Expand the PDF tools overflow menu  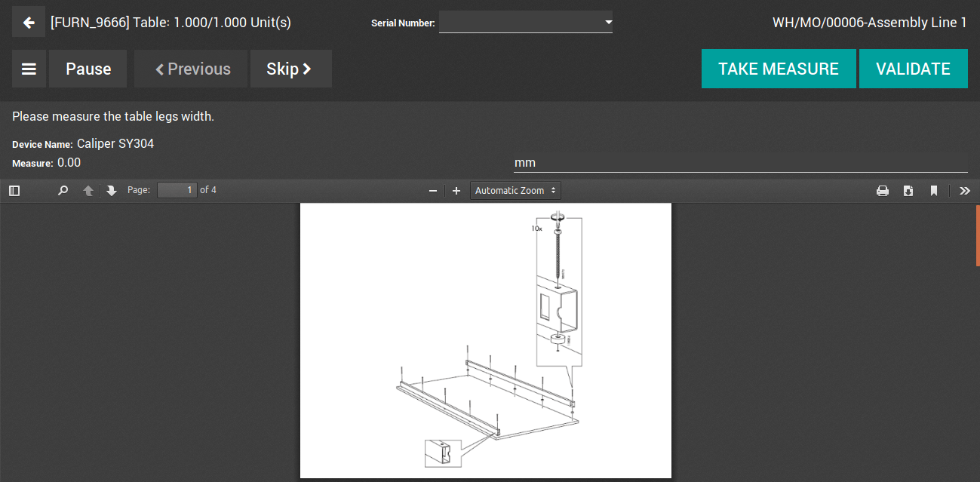(x=965, y=191)
